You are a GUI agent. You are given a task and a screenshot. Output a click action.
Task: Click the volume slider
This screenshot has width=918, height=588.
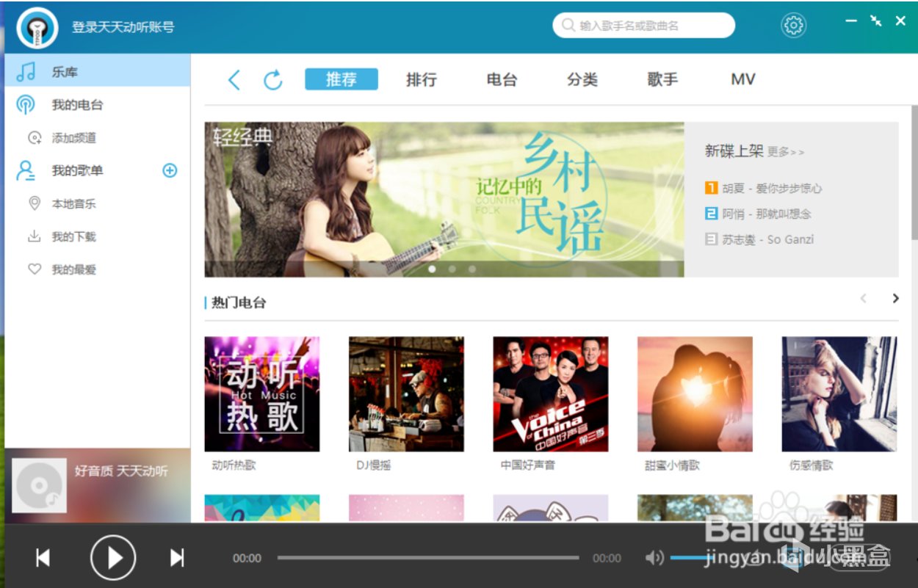705,558
